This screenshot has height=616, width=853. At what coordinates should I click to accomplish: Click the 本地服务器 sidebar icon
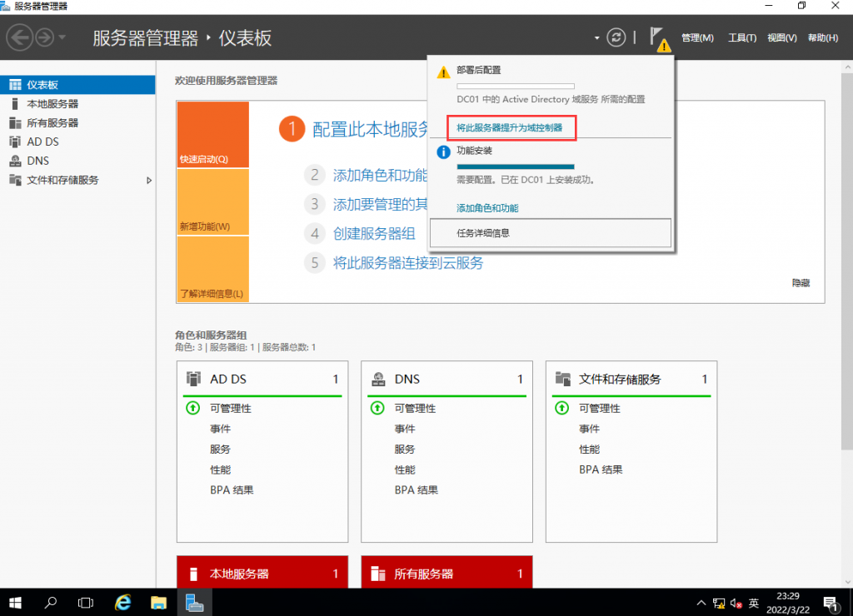[x=15, y=104]
